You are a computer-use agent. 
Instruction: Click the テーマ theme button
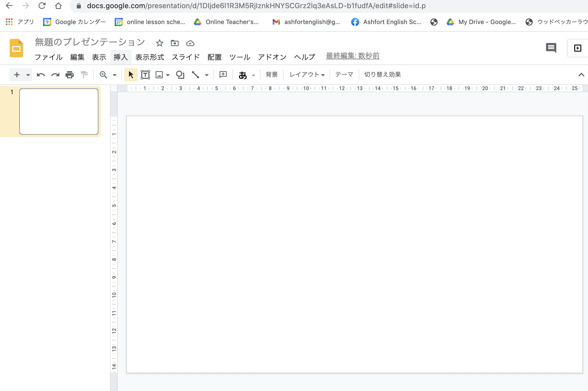click(x=344, y=74)
